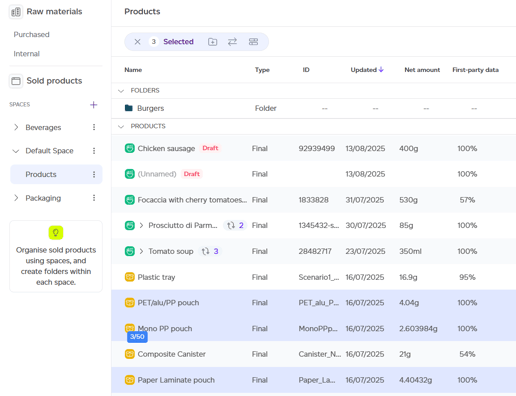Click the Composite Canister packaging icon
Viewport: 516px width, 396px height.
130,354
